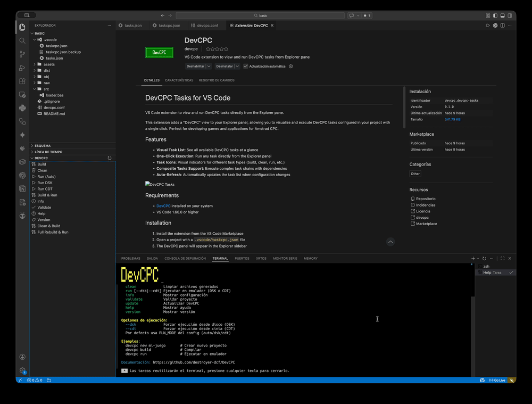532x404 pixels.
Task: Split the editor to the right
Action: pyautogui.click(x=503, y=26)
